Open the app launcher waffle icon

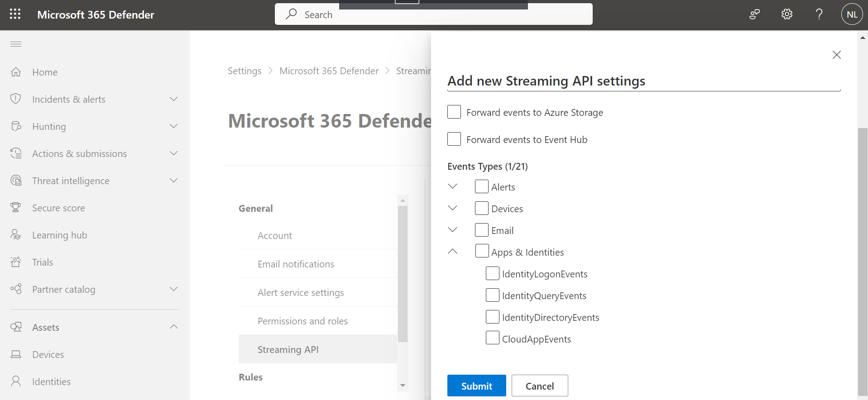coord(15,14)
